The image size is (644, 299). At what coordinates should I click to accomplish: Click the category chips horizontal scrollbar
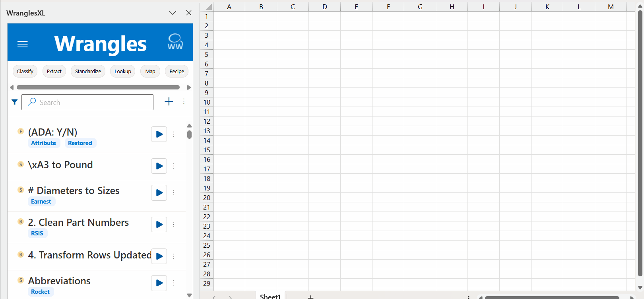click(98, 87)
